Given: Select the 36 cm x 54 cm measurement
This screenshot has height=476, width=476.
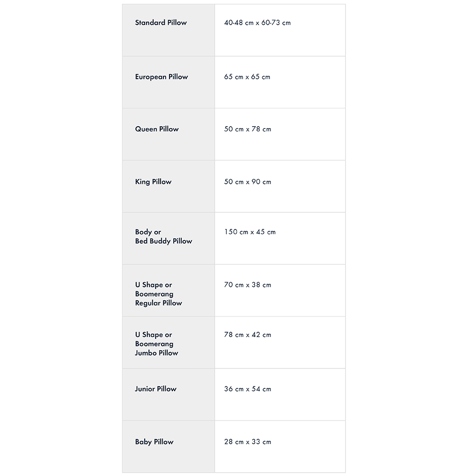Looking at the screenshot, I should click(x=248, y=389).
